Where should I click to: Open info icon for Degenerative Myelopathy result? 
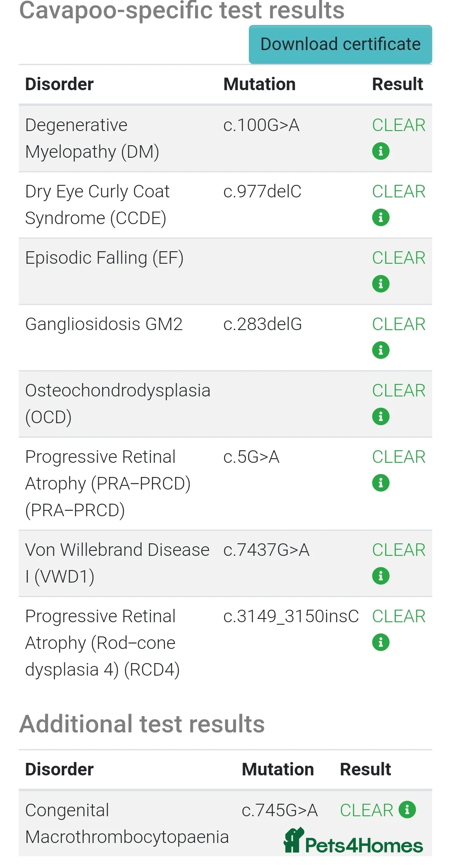click(380, 151)
